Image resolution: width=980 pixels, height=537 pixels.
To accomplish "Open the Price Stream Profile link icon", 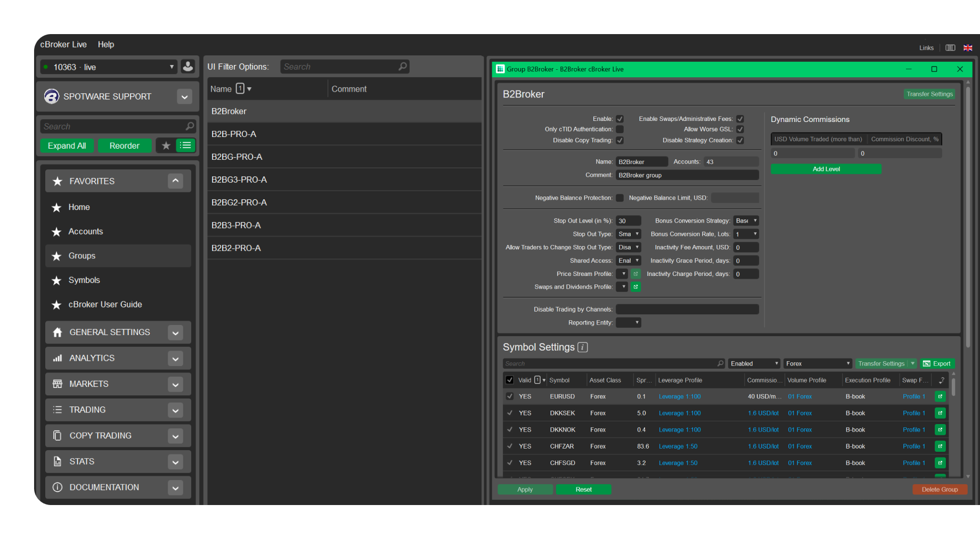I will pos(635,274).
